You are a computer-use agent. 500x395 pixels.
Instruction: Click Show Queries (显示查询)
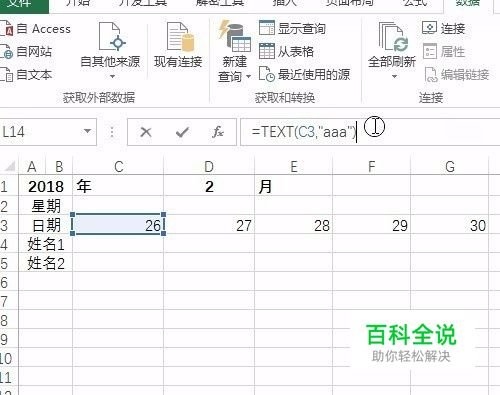click(292, 28)
